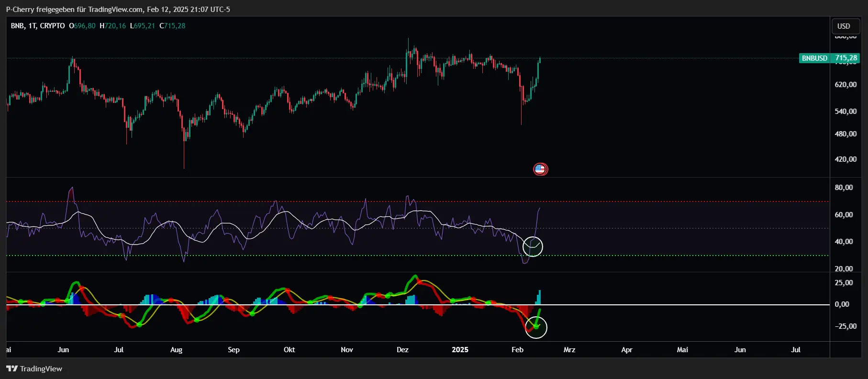Click the BNBUSD symbol price label

point(814,58)
